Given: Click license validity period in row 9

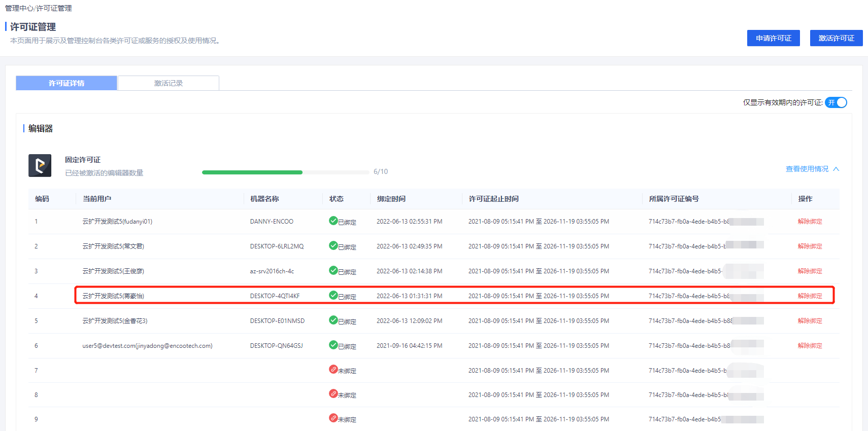Looking at the screenshot, I should pos(539,419).
